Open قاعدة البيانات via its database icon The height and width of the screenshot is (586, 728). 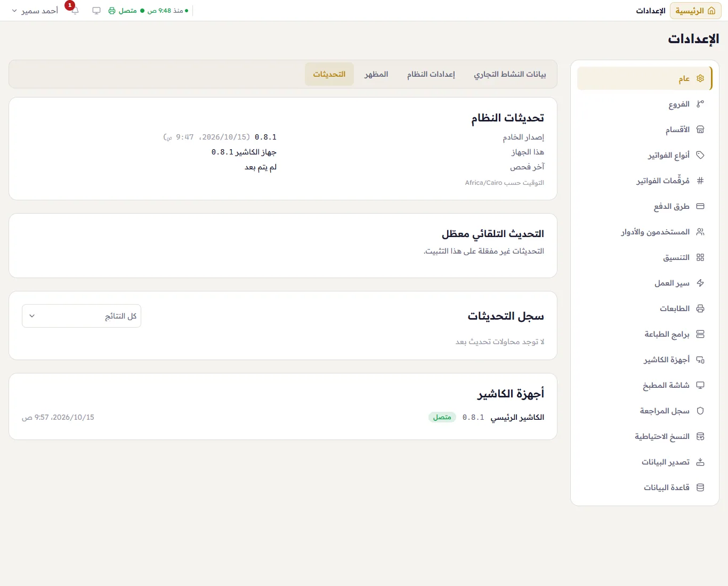(700, 487)
